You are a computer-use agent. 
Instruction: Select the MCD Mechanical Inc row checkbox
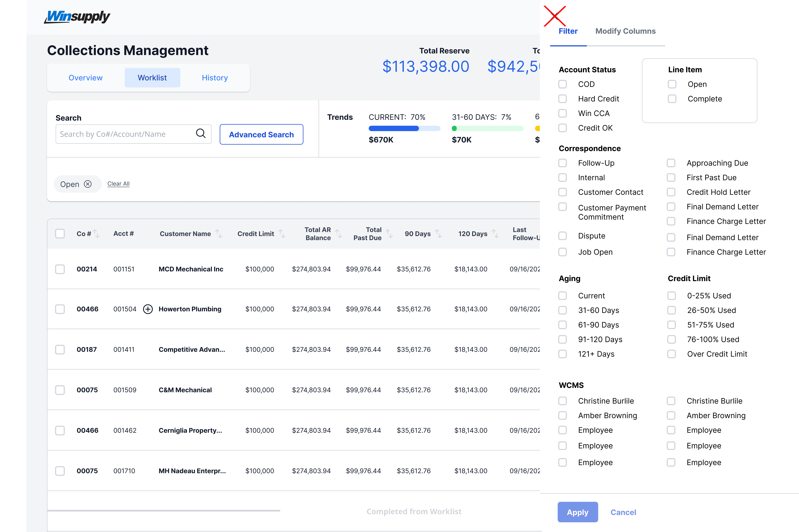[x=60, y=269]
